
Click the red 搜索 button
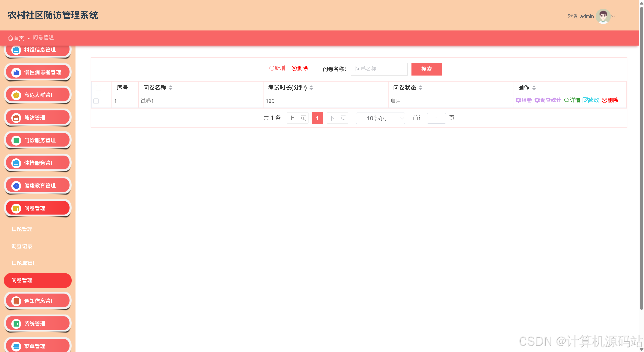click(x=426, y=69)
